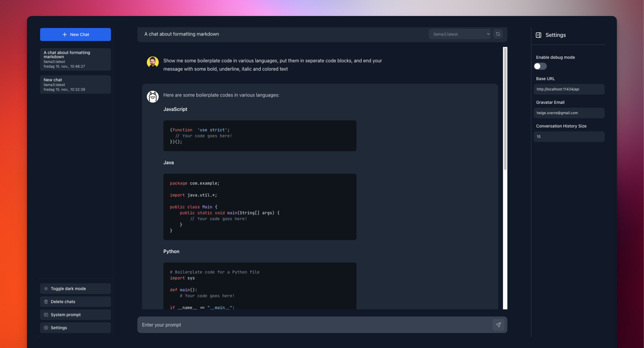
Task: Click the System prompt chat icon
Action: tap(46, 315)
